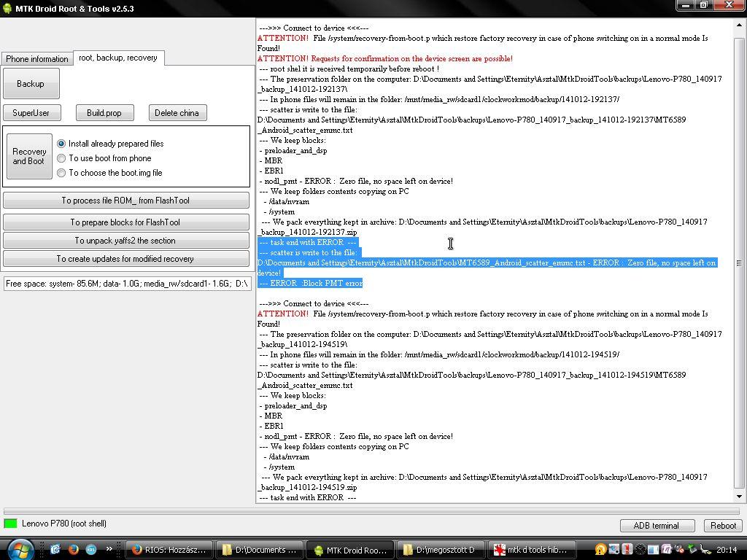Click the Reboot button

723,525
